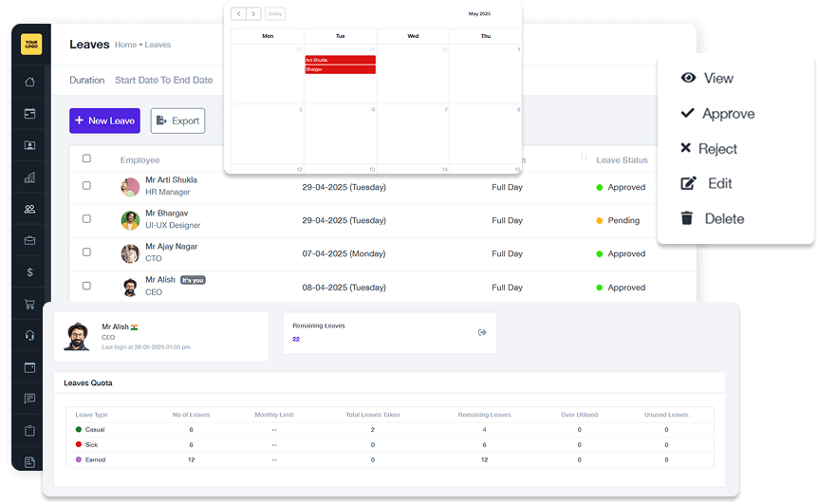
Task: Click the Export button
Action: 177,121
